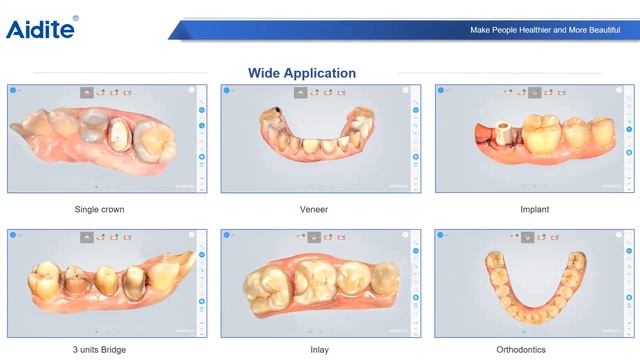
Task: Click the first scan step icon in Implant panel
Action: click(x=508, y=93)
